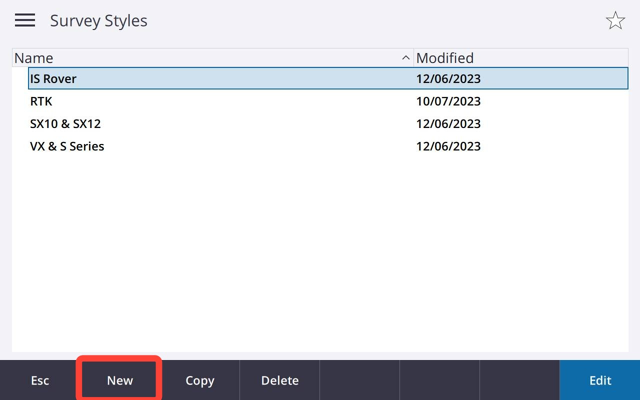Pick the VX & S Series style
The image size is (640, 400).
click(328, 146)
